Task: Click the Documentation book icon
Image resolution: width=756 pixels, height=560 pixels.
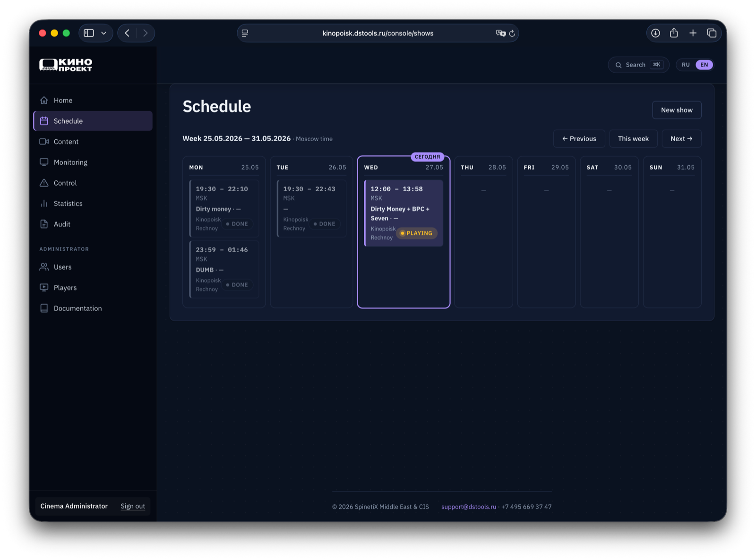Action: point(44,308)
